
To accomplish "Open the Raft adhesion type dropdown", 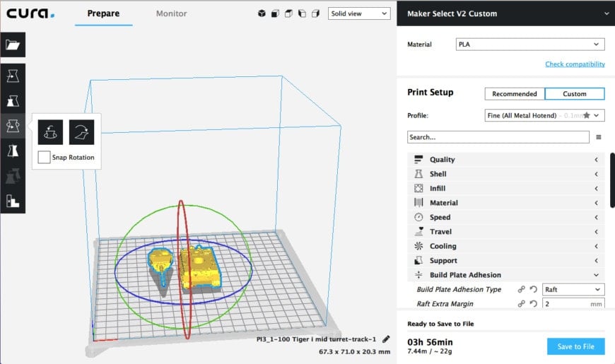I will pyautogui.click(x=573, y=290).
